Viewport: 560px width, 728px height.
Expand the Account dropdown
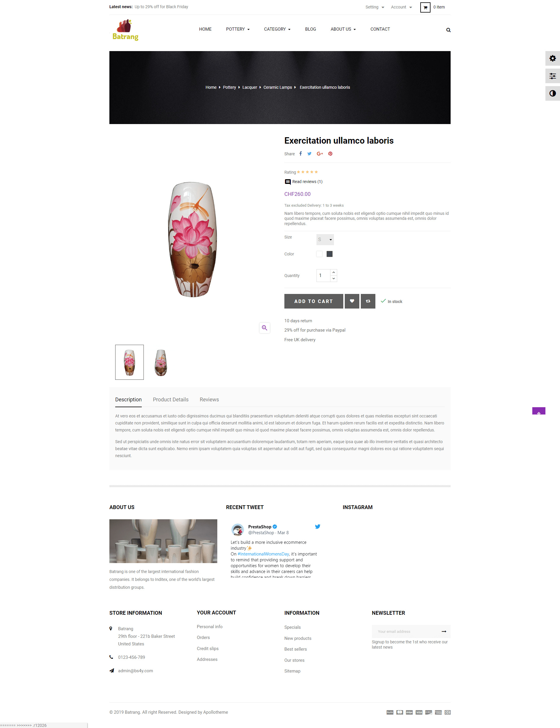coord(401,7)
